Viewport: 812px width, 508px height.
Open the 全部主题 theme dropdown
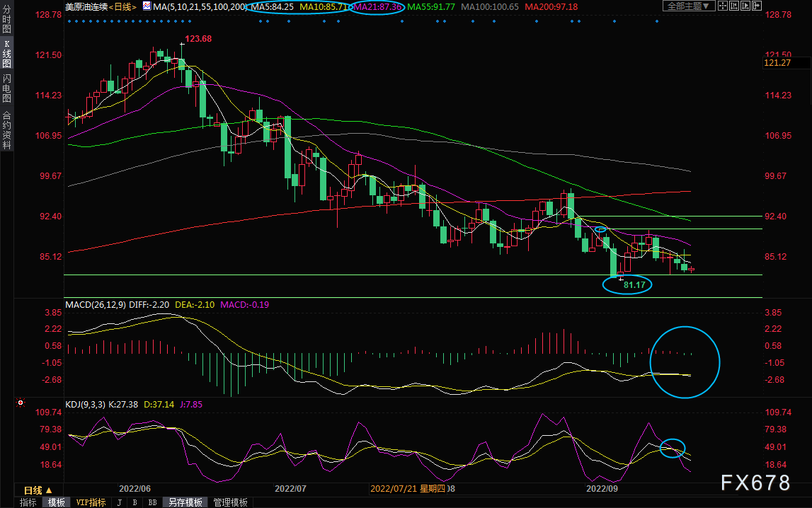(x=688, y=6)
